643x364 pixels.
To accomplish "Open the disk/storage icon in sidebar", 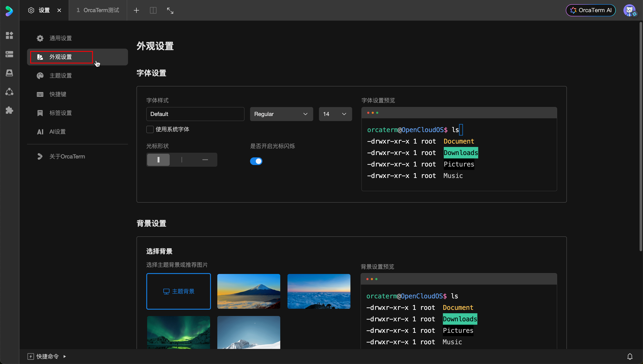I will [9, 73].
